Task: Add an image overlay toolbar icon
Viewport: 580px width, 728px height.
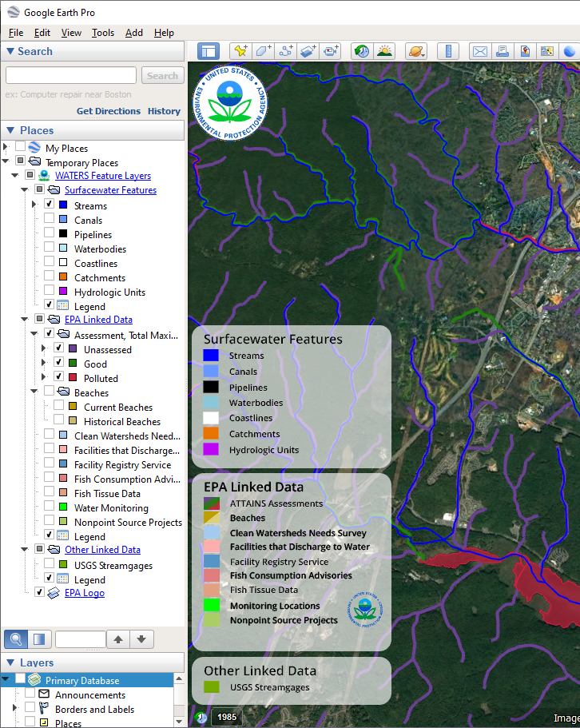Action: pos(308,51)
